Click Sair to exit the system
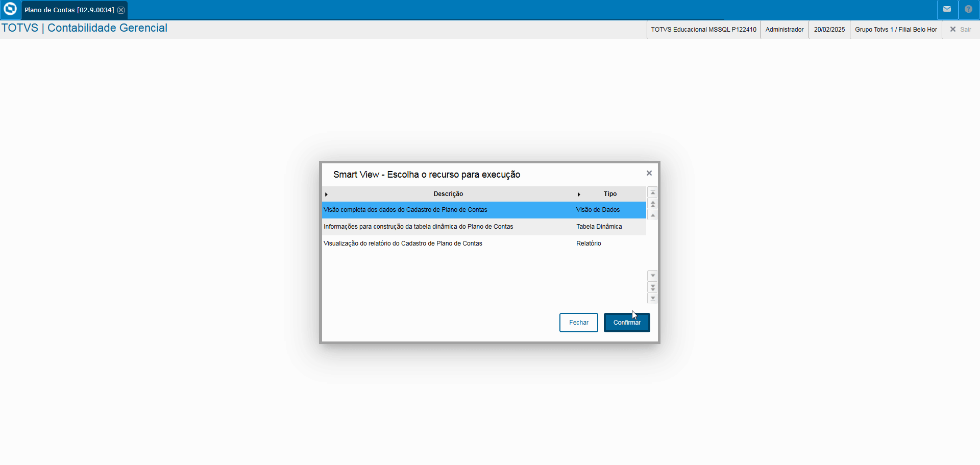Viewport: 980px width, 465px height. pyautogui.click(x=961, y=30)
